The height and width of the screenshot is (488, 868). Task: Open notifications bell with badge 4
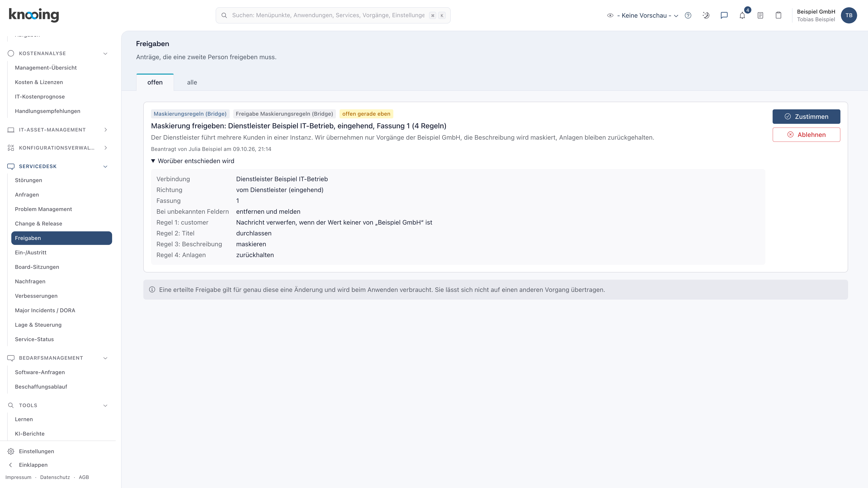pyautogui.click(x=742, y=16)
